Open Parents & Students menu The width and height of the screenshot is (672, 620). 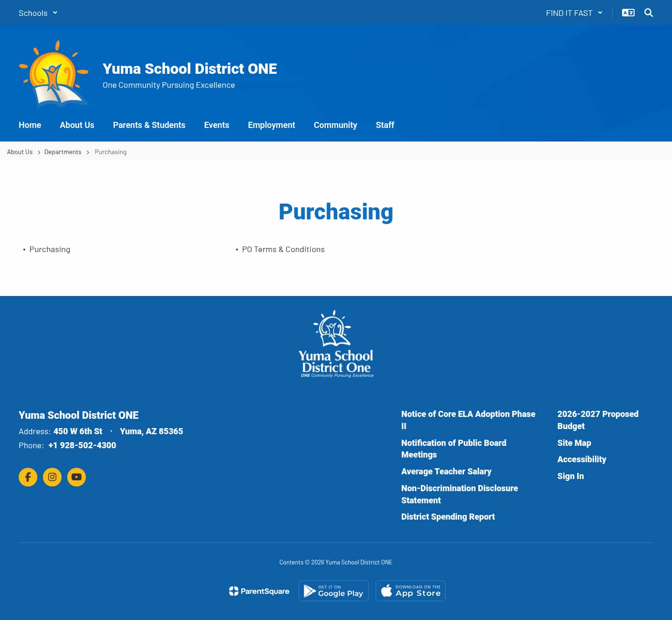[x=149, y=125]
